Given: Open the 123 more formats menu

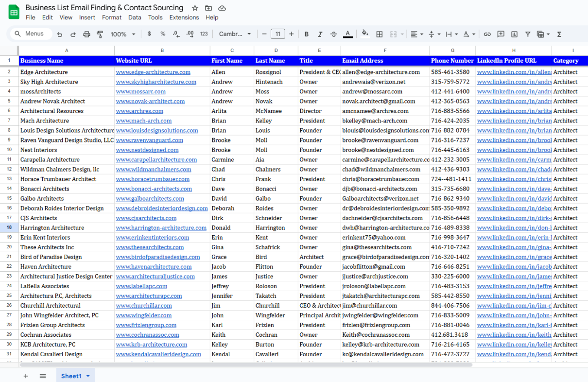Looking at the screenshot, I should [x=204, y=34].
